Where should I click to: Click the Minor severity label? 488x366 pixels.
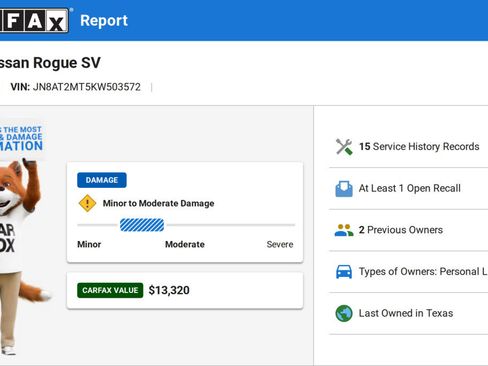[89, 244]
